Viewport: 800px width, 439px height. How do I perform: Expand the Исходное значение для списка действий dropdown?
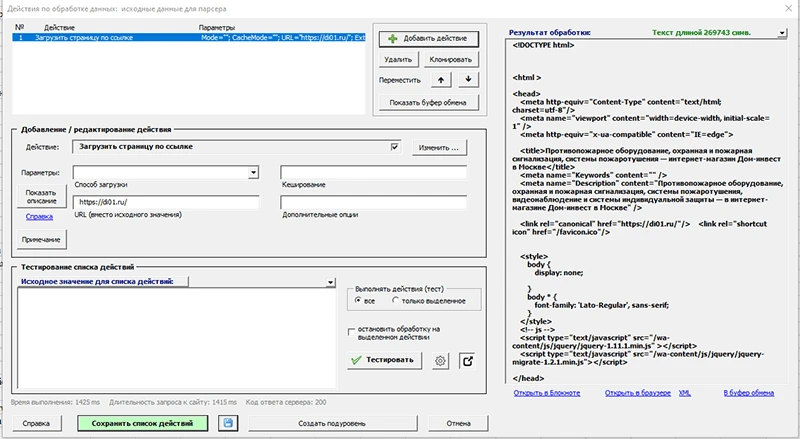pyautogui.click(x=331, y=282)
